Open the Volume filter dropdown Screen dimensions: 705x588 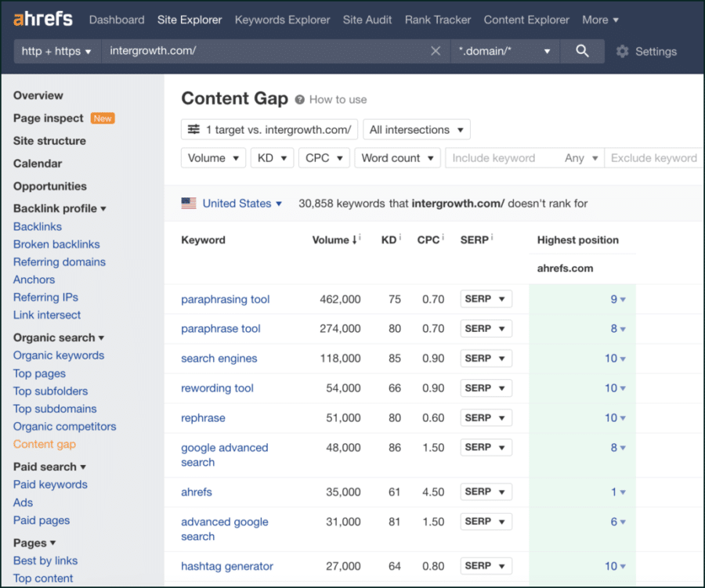(x=213, y=157)
